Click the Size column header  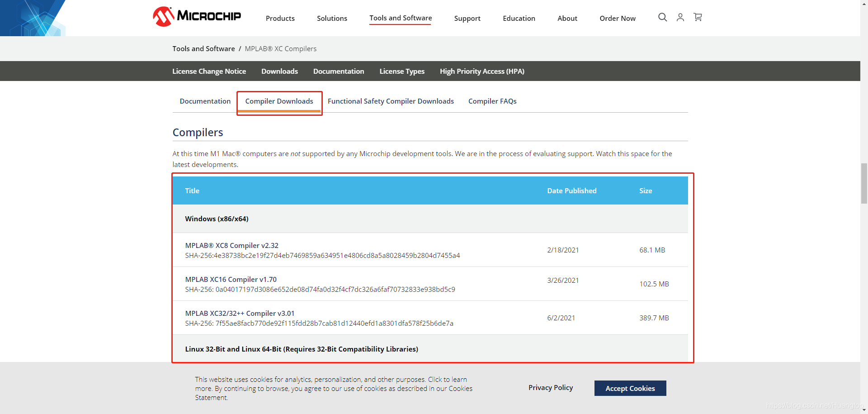646,190
